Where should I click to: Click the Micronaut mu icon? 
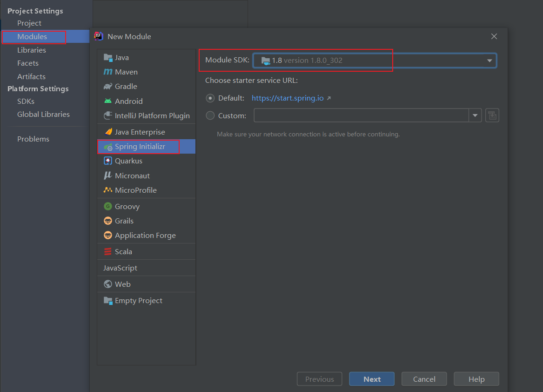(x=108, y=176)
